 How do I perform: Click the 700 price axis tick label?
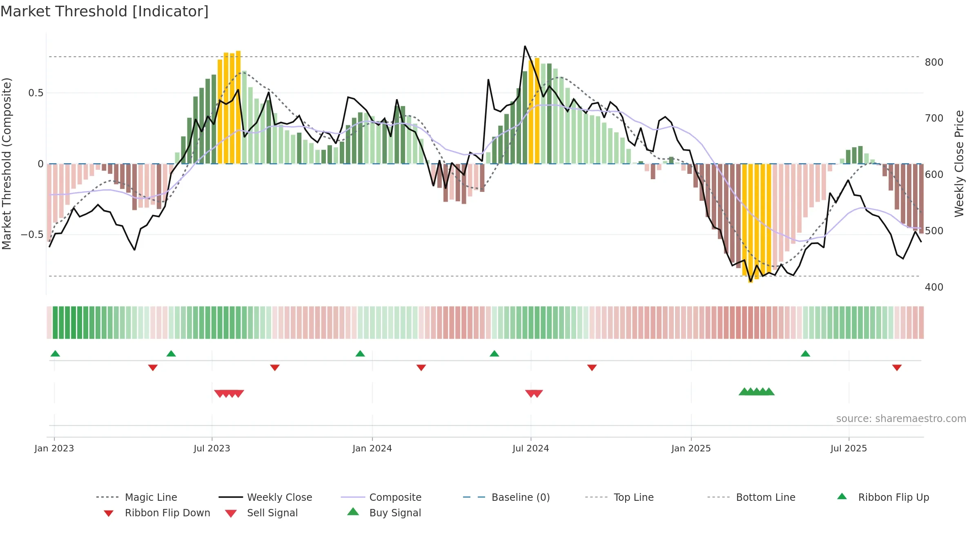(934, 118)
